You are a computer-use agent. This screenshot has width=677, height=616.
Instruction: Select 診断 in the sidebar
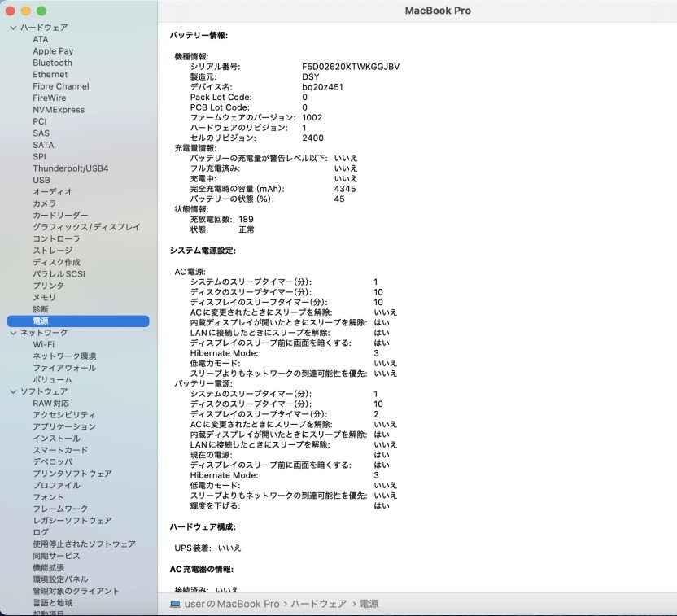pos(41,309)
